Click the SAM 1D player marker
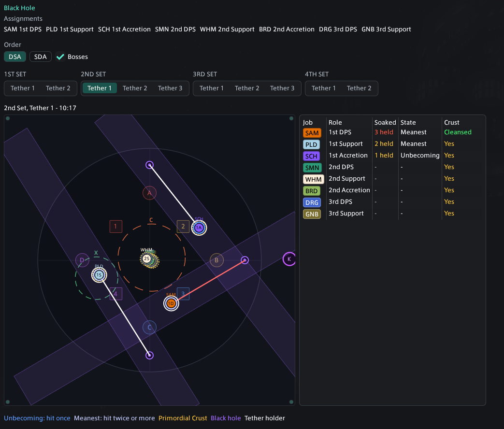Image resolution: width=504 pixels, height=429 pixels. click(x=171, y=303)
